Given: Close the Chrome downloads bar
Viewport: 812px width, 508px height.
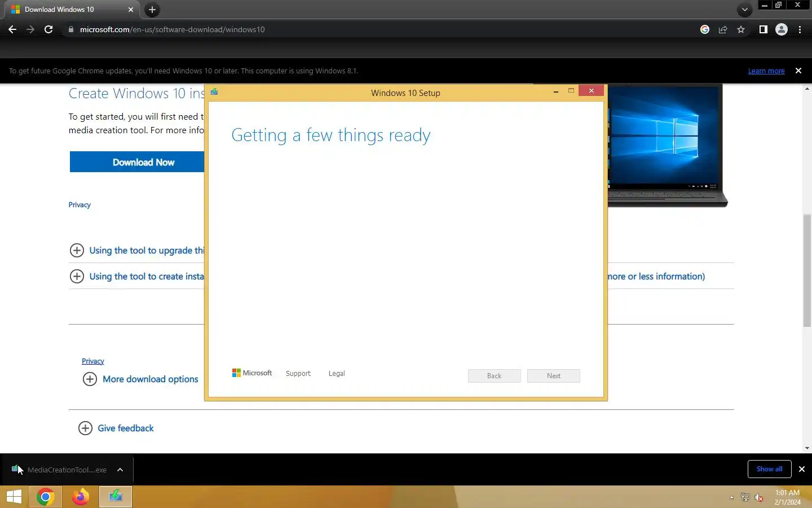Looking at the screenshot, I should tap(802, 469).
